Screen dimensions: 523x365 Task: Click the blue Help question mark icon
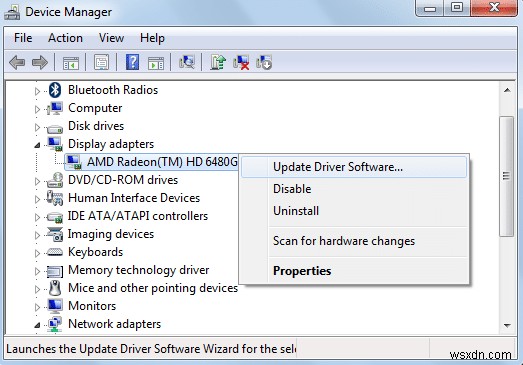tap(132, 62)
